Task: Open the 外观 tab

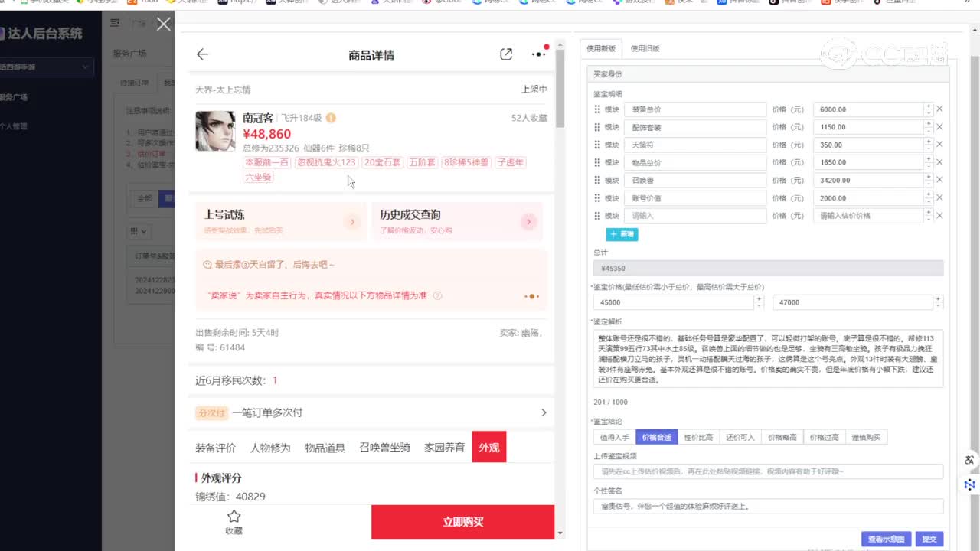Action: click(x=489, y=448)
